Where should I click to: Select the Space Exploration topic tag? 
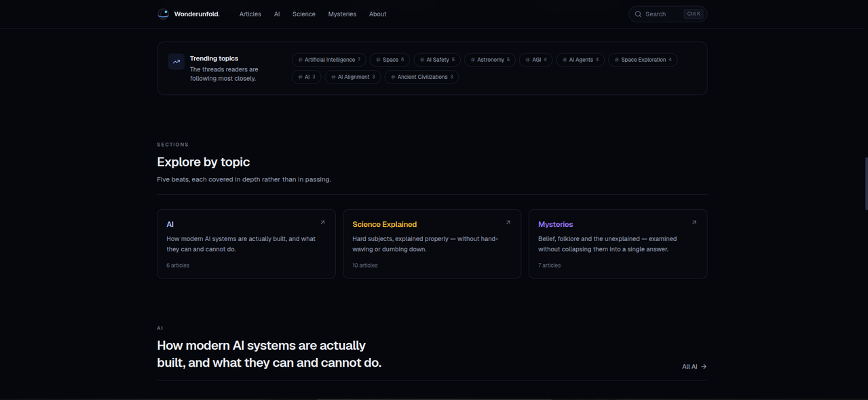coord(643,60)
